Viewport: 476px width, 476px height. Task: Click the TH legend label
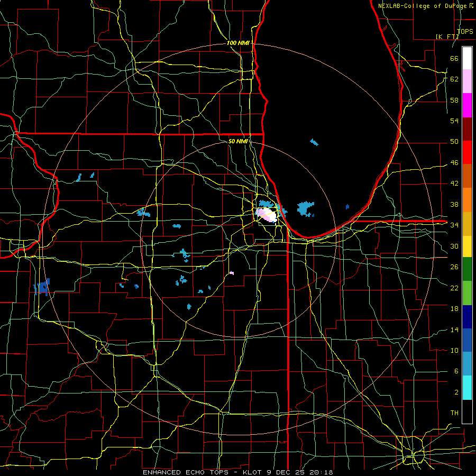(x=454, y=413)
